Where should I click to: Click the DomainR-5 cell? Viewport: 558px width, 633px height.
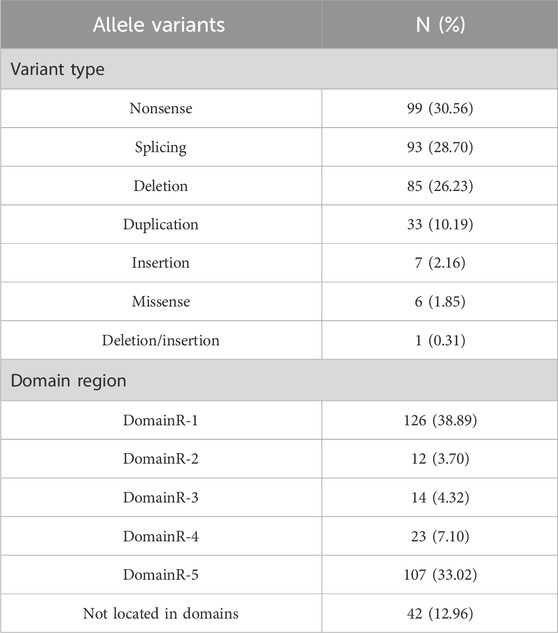pos(161,574)
